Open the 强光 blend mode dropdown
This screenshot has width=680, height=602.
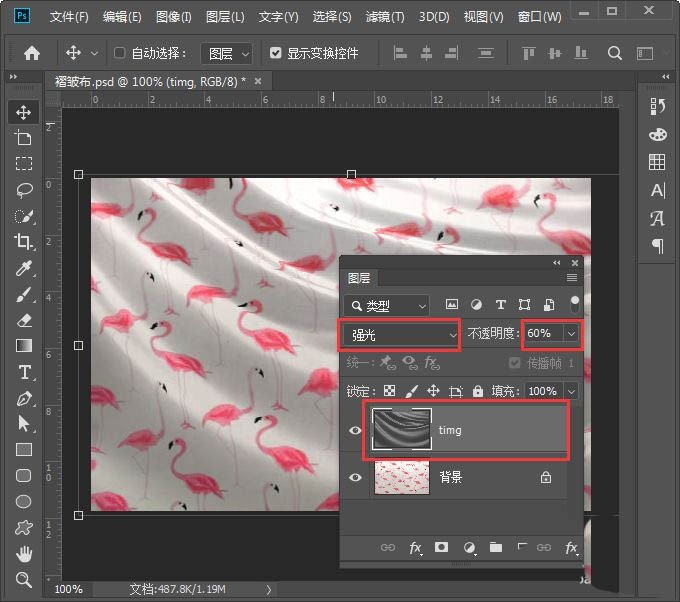(400, 334)
